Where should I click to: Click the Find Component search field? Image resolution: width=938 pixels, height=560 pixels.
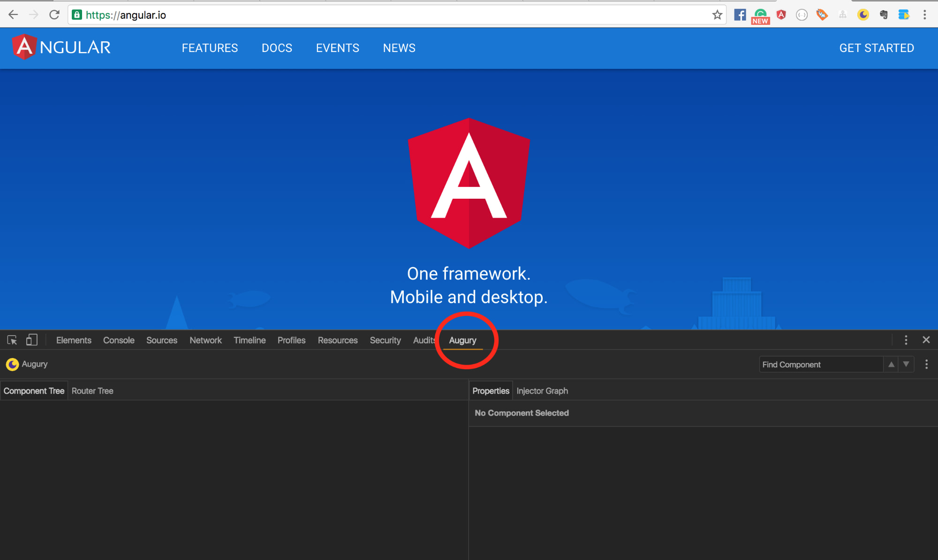[821, 364]
